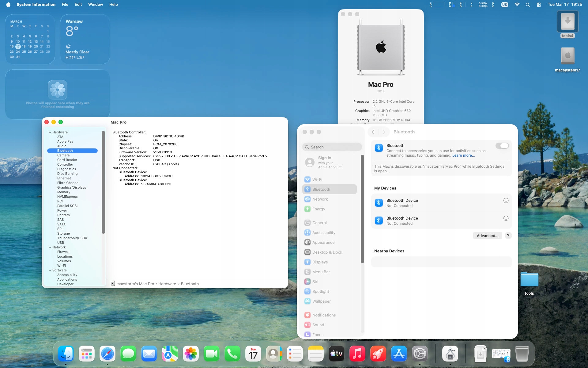The height and width of the screenshot is (368, 588).
Task: Click the Settings Search field
Action: (332, 147)
